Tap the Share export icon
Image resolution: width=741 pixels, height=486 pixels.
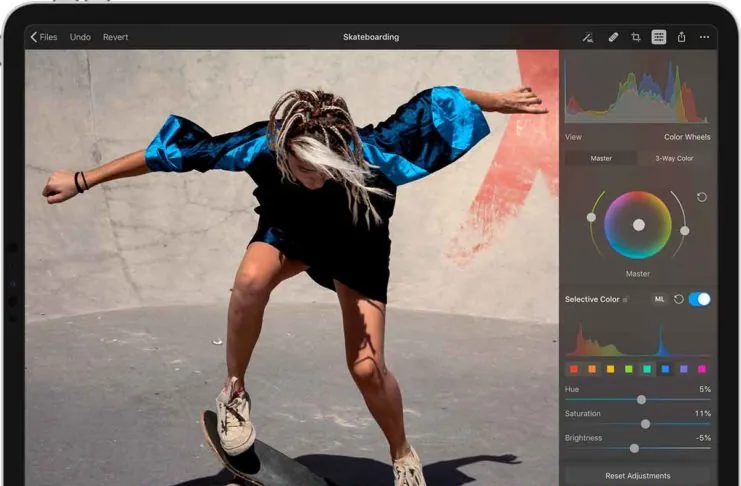[682, 37]
